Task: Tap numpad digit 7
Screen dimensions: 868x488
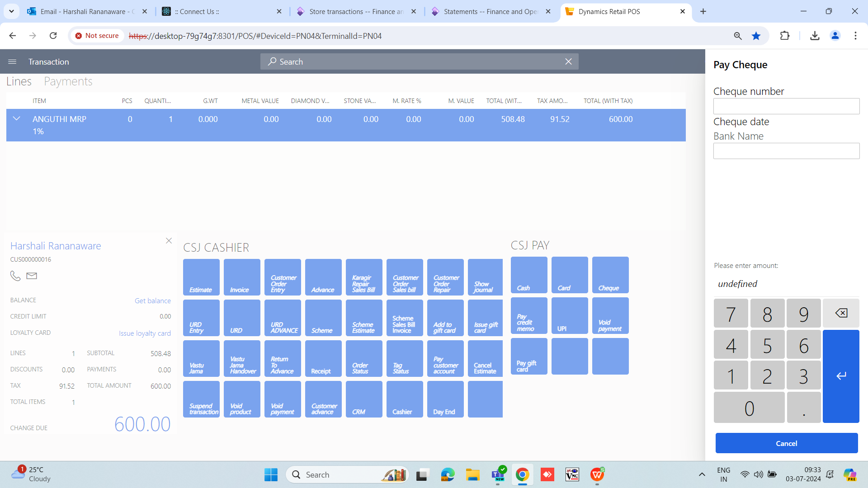Action: click(731, 314)
